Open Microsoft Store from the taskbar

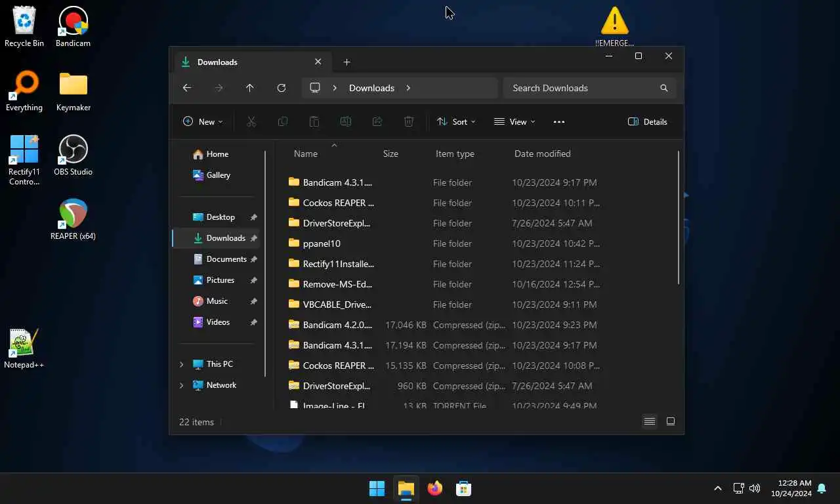tap(463, 488)
